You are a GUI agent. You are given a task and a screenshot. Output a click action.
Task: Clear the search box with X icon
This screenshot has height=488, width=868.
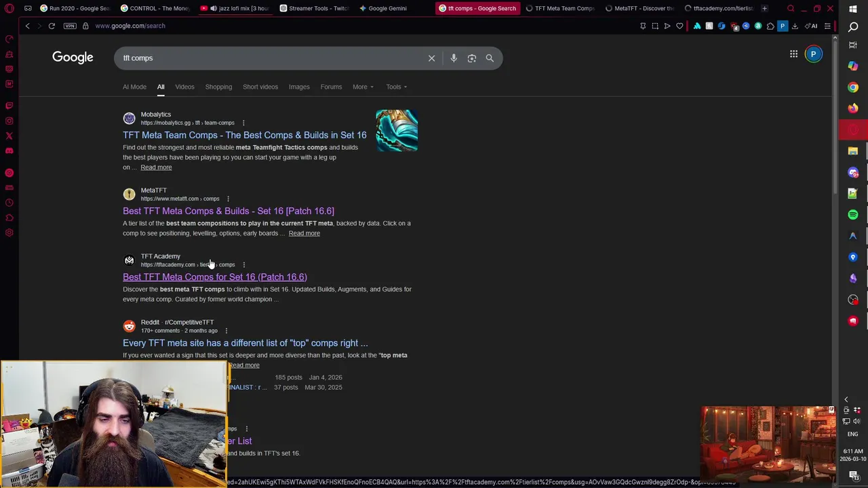[431, 58]
